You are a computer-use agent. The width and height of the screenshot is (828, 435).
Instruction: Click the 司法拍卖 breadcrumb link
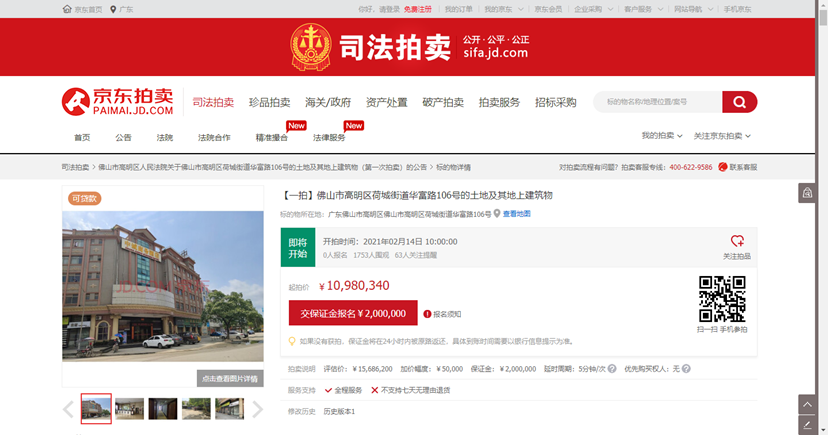(75, 167)
